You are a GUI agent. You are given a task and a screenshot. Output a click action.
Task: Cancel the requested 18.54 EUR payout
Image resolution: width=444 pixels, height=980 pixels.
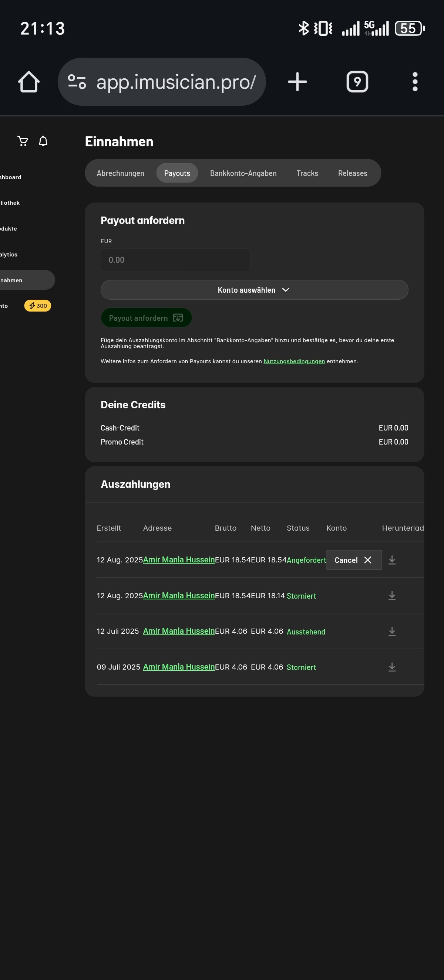pos(353,560)
